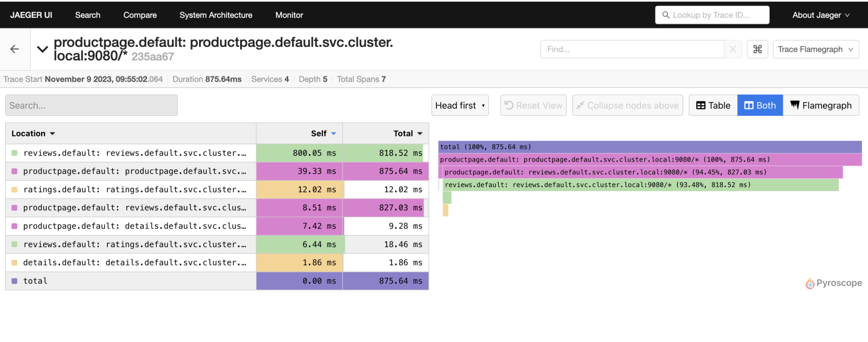
Task: Click the total row purple color square
Action: (14, 281)
